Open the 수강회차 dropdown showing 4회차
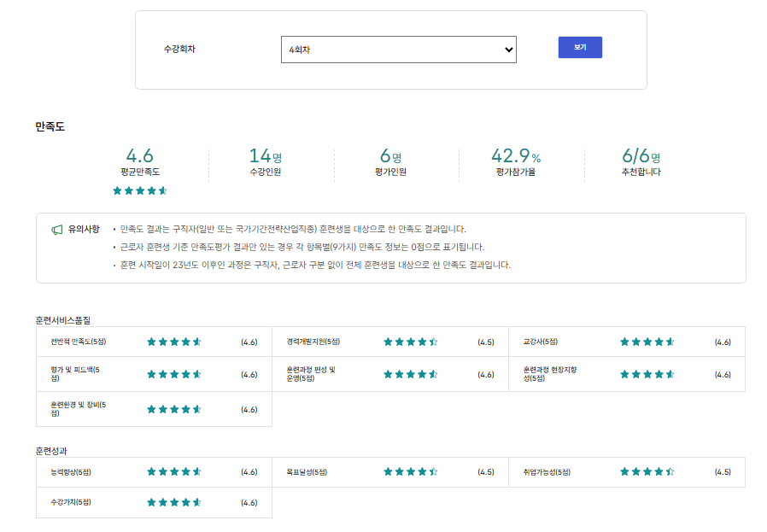Screen dimensions: 767x532 click(398, 50)
